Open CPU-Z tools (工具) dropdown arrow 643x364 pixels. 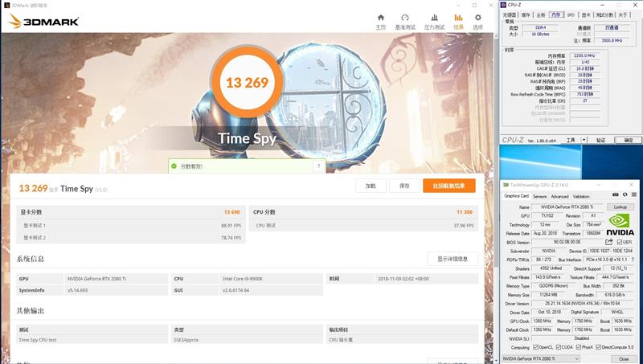586,140
